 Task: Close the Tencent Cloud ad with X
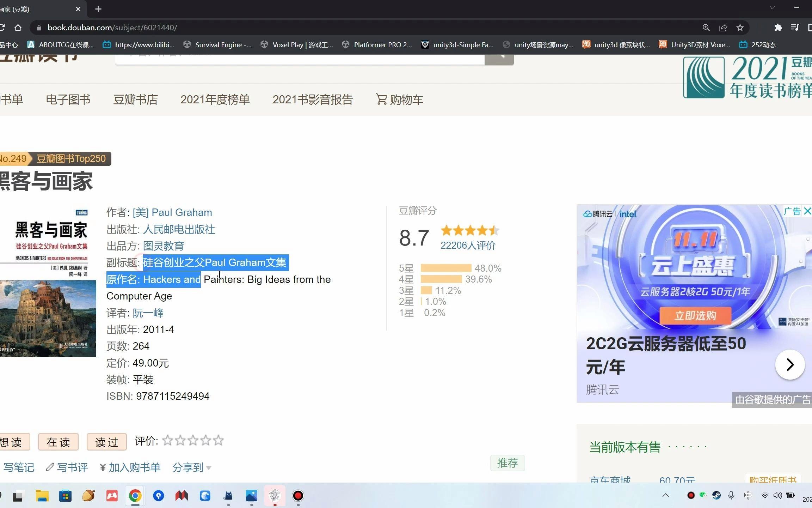(807, 211)
